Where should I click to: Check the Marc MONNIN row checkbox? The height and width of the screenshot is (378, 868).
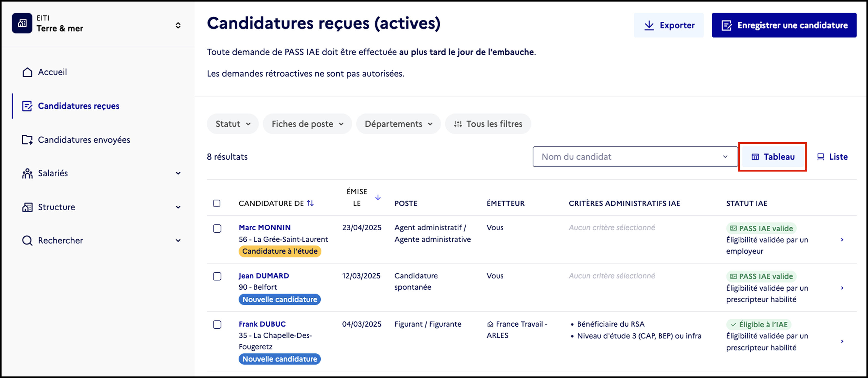pos(217,229)
